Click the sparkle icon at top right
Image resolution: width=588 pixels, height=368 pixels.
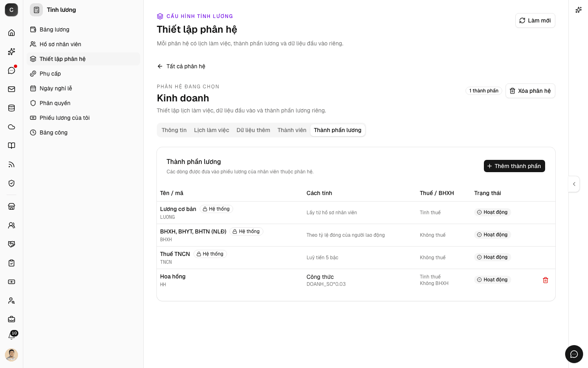(x=579, y=10)
